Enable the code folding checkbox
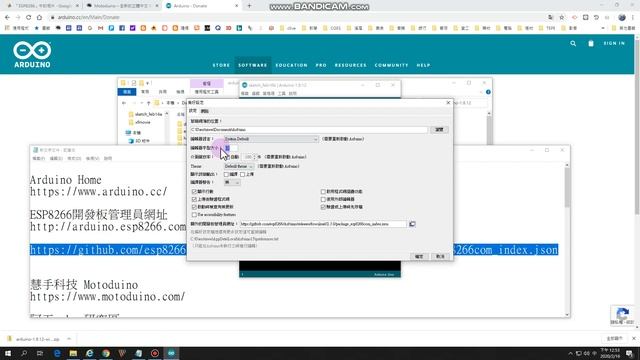 [x=323, y=191]
